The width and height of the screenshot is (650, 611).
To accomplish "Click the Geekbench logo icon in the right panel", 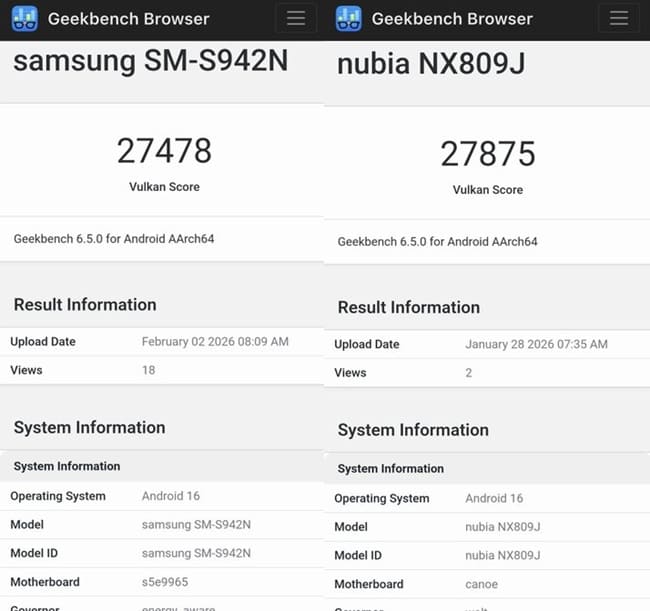I will point(349,19).
